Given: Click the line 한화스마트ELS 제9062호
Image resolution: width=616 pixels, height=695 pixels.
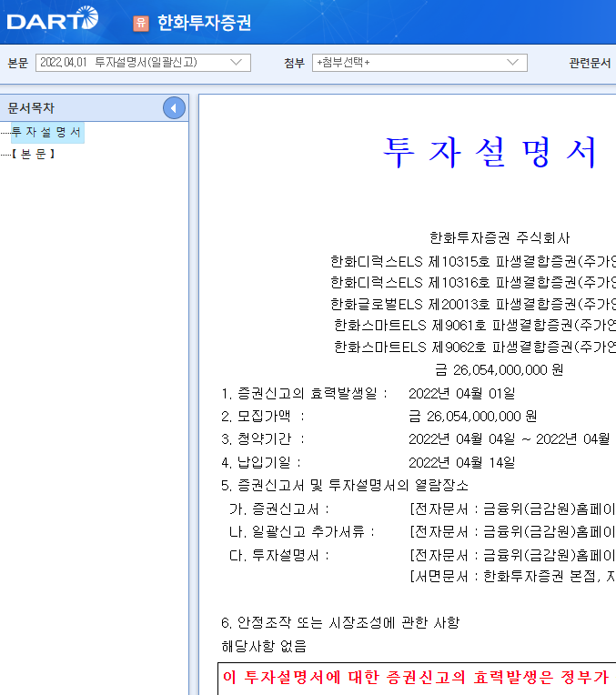Looking at the screenshot, I should [475, 347].
